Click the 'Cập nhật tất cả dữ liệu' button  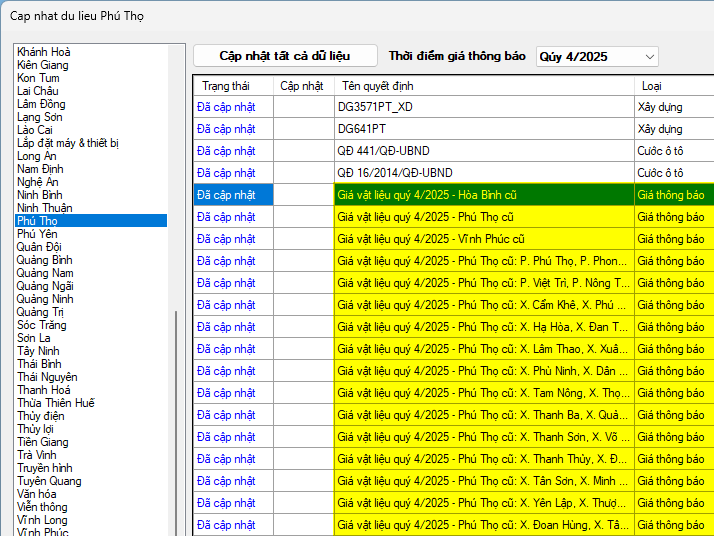285,56
